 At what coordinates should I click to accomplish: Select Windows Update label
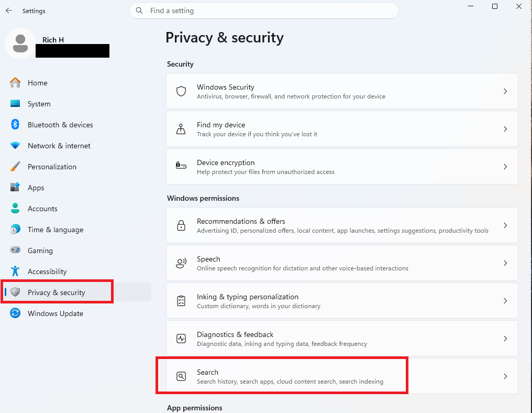point(56,313)
